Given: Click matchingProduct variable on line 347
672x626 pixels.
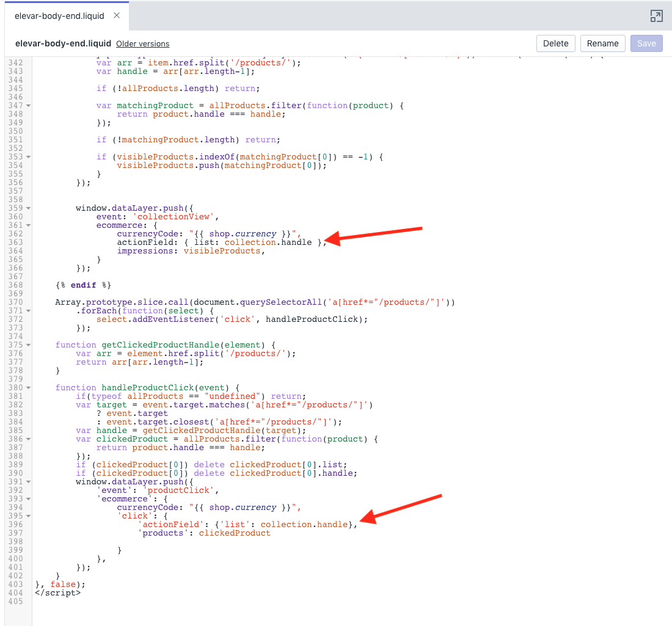Looking at the screenshot, I should tap(155, 106).
